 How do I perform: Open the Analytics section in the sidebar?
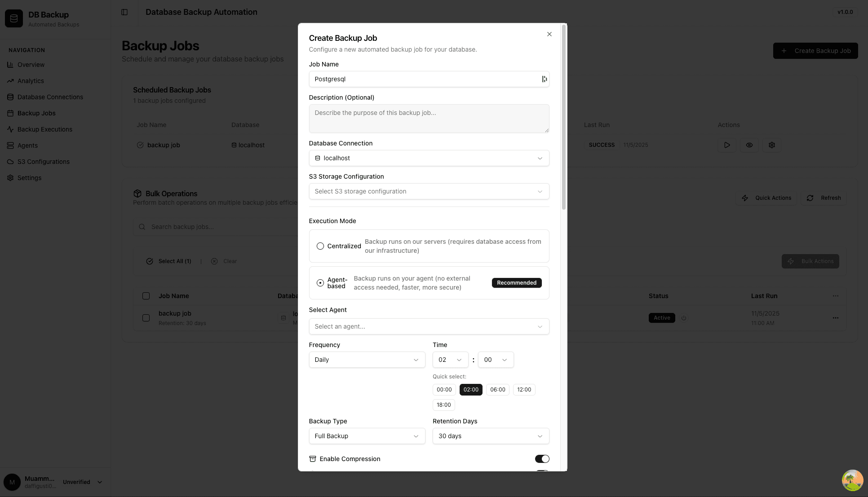point(30,81)
